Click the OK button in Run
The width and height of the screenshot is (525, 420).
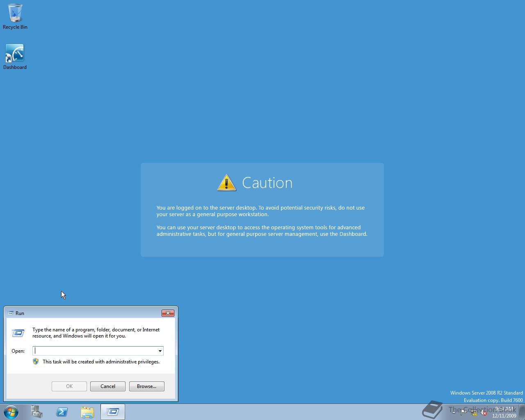tap(69, 386)
